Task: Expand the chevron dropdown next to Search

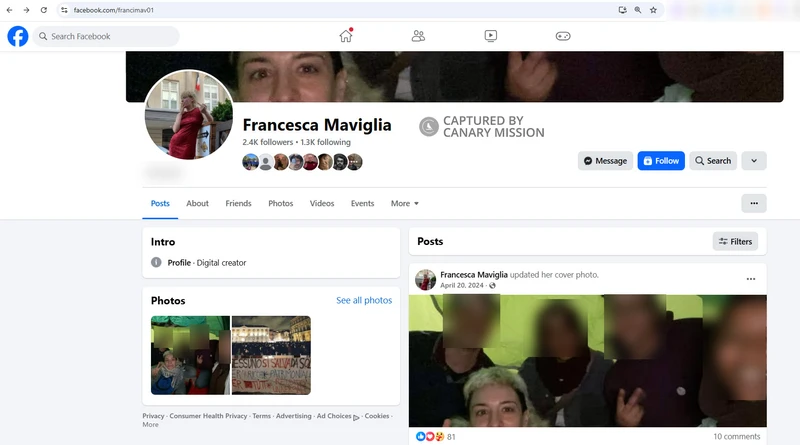Action: (754, 161)
